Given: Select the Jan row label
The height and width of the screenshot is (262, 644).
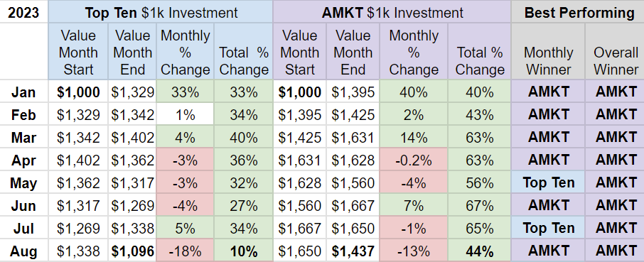Looking at the screenshot, I should (24, 92).
